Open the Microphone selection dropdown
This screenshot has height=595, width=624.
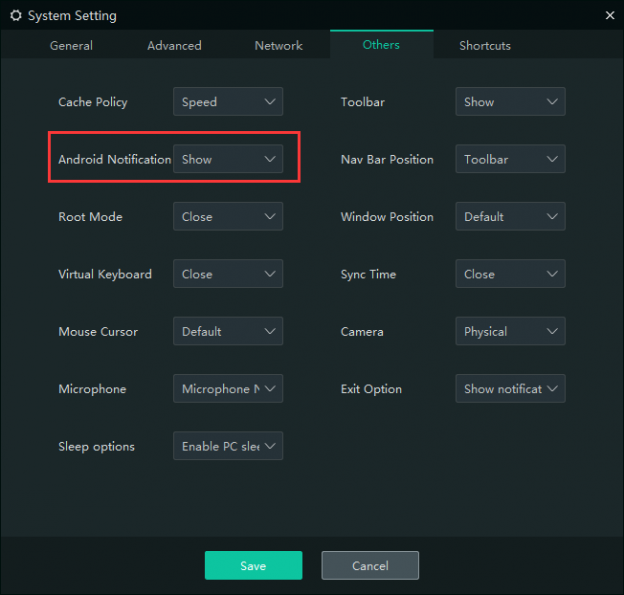[228, 389]
